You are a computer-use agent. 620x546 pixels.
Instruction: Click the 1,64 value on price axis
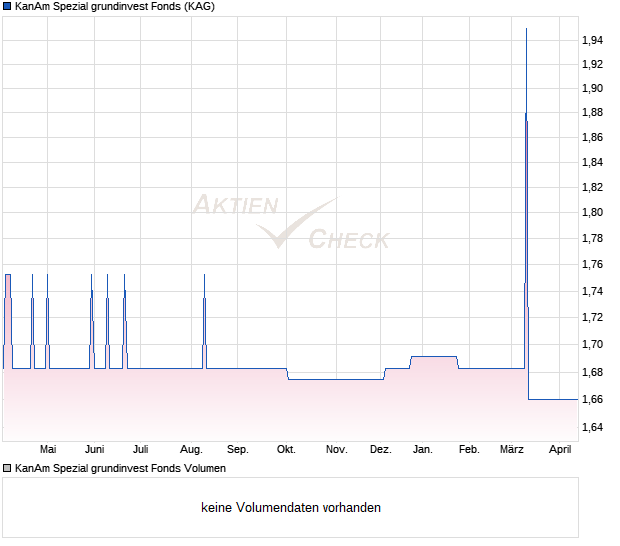coord(592,428)
